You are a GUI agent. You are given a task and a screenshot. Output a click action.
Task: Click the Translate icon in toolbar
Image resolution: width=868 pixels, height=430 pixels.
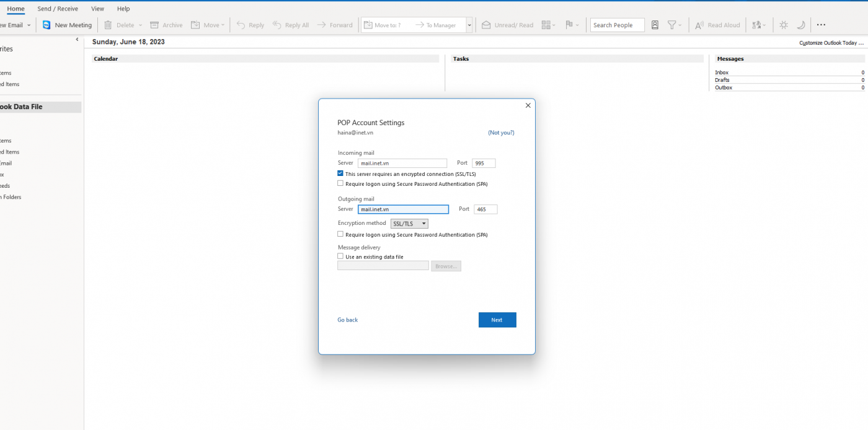pyautogui.click(x=756, y=25)
